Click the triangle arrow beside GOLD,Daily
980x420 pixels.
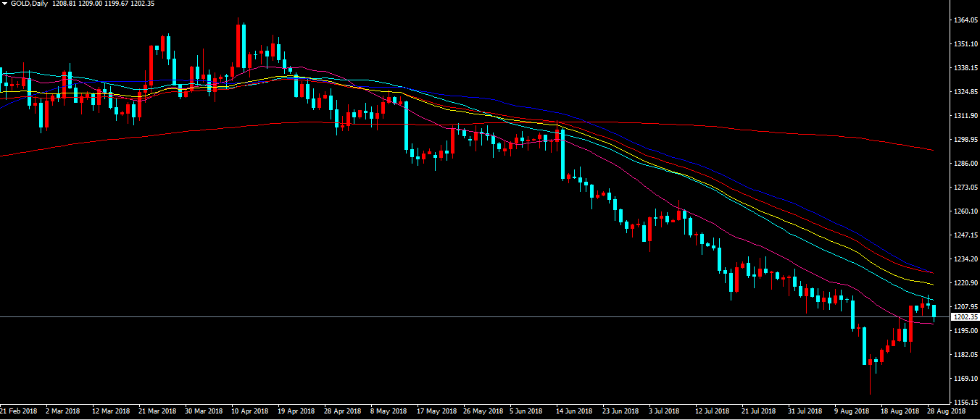4,4
